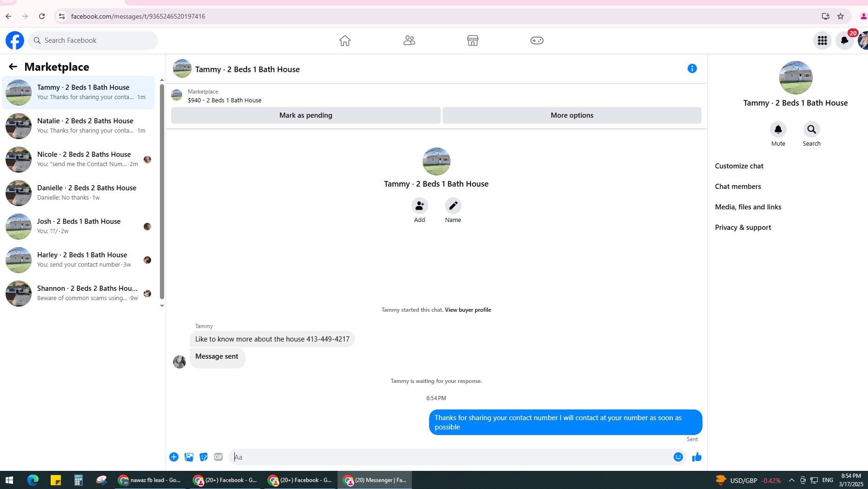
Task: Launch Microsoft Edge from the taskbar
Action: tap(33, 480)
